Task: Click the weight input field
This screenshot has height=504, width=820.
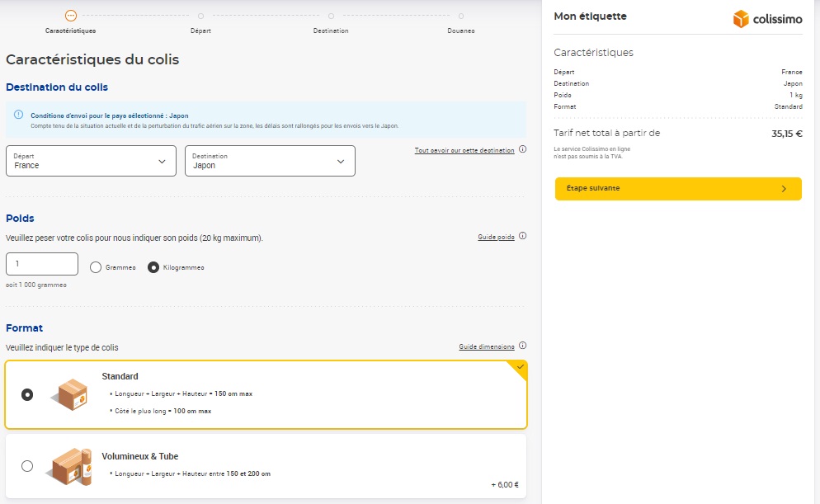Action: tap(42, 264)
